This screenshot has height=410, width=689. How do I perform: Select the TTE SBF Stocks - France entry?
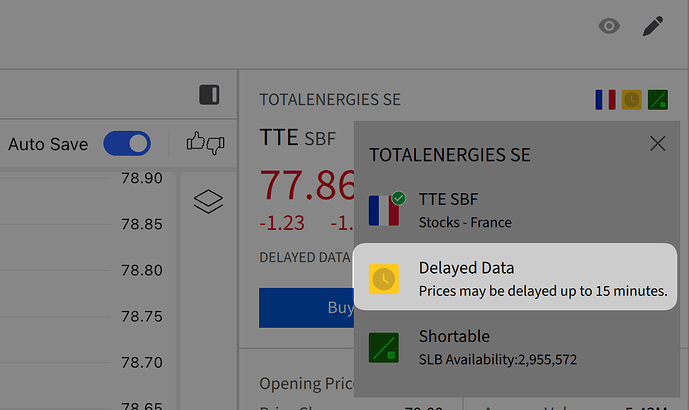click(515, 210)
